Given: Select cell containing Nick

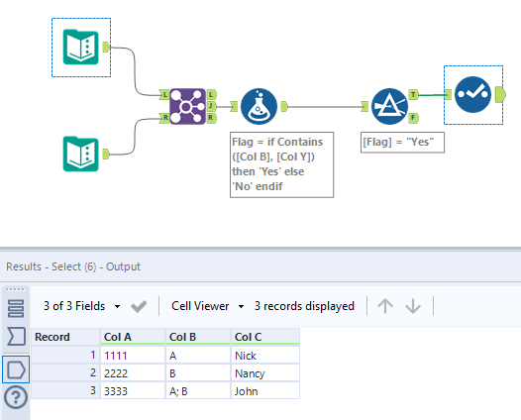Looking at the screenshot, I should click(x=265, y=356).
